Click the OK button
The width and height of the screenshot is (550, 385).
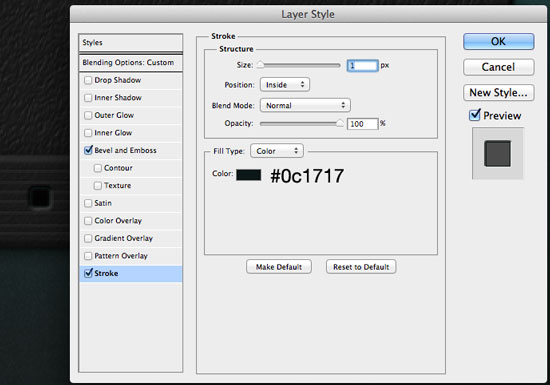(x=498, y=41)
